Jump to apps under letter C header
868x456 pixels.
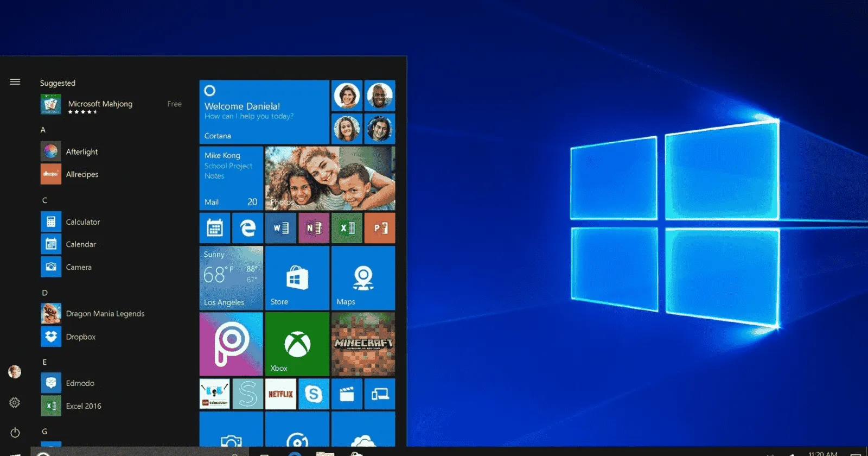[44, 200]
